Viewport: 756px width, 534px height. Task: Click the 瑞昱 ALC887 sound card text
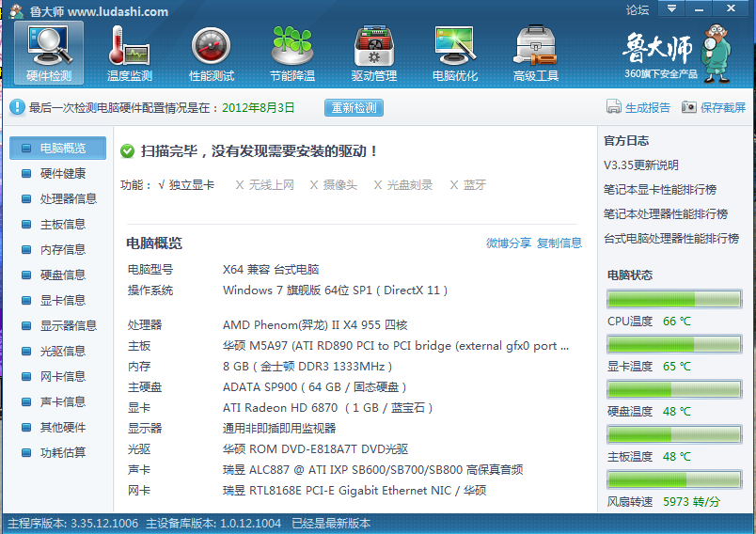[x=372, y=470]
